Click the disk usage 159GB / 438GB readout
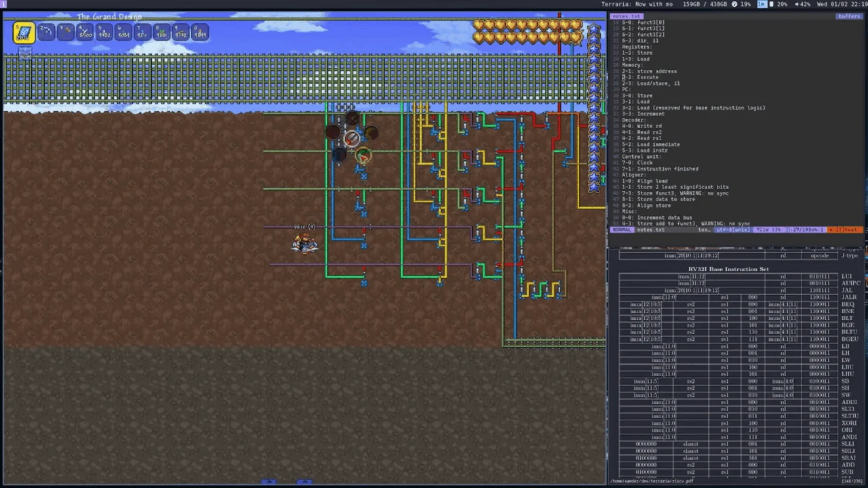This screenshot has width=868, height=488. coord(705,4)
